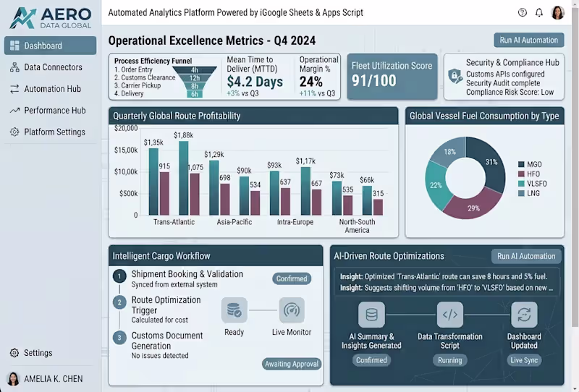Click Customs Clearance funnel row
The width and height of the screenshot is (579, 392).
(145, 77)
